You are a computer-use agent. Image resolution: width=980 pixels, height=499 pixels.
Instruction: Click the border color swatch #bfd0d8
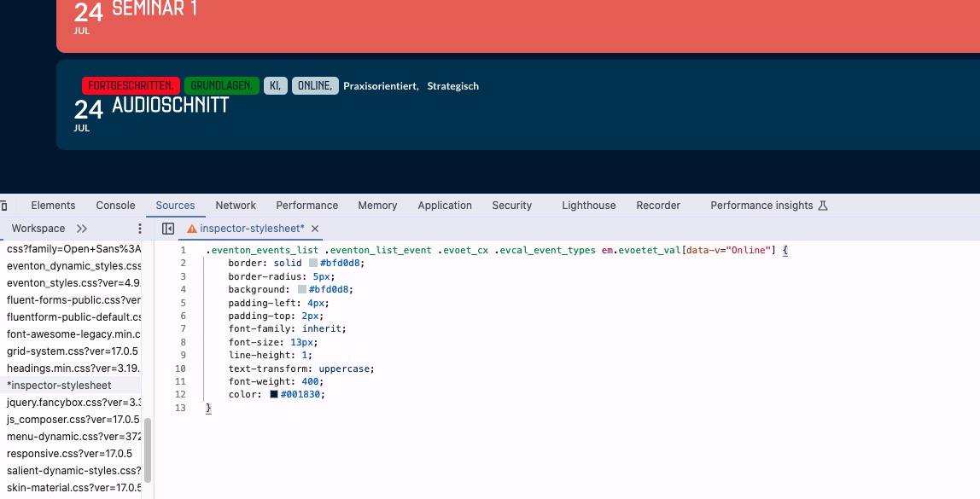click(x=313, y=264)
